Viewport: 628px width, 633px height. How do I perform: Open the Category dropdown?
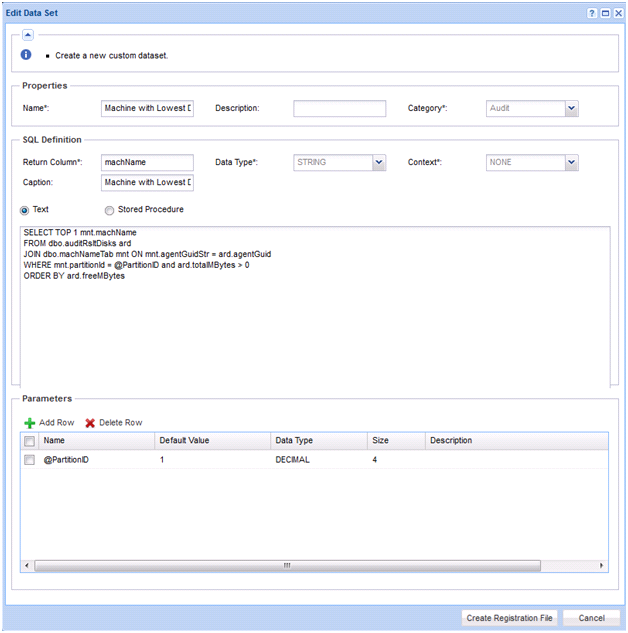pyautogui.click(x=571, y=108)
